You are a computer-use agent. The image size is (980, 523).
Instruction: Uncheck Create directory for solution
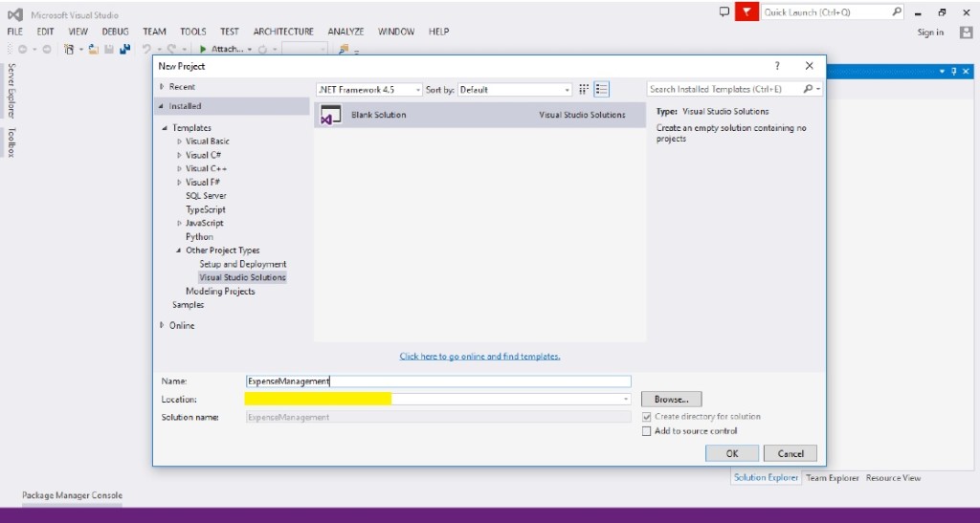[646, 417]
